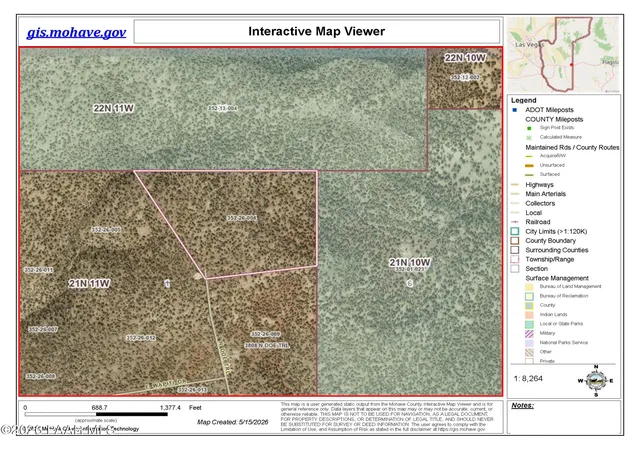Click the City Limits teal box icon
This screenshot has width=640, height=450.
[x=515, y=231]
